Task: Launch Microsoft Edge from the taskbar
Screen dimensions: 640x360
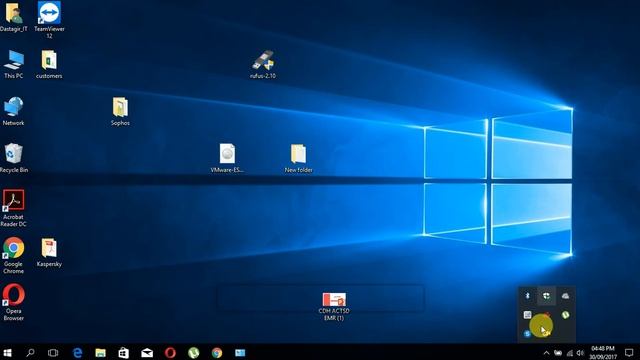Action: tap(77, 353)
